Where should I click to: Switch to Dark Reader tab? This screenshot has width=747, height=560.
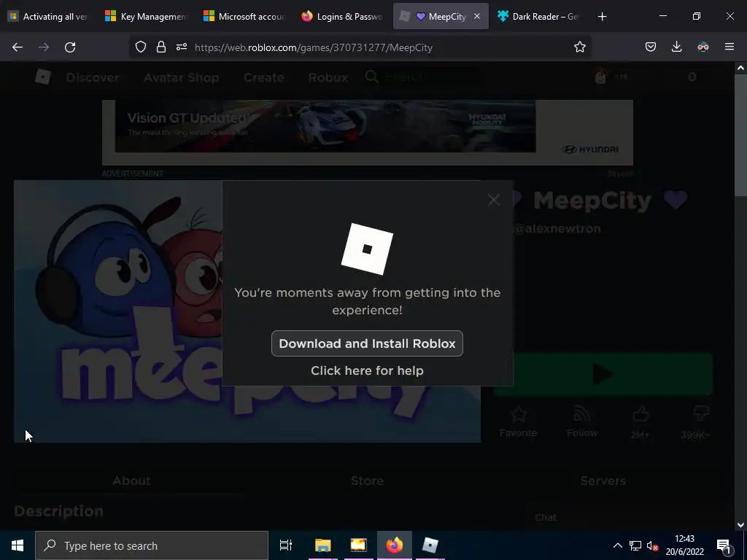[538, 17]
